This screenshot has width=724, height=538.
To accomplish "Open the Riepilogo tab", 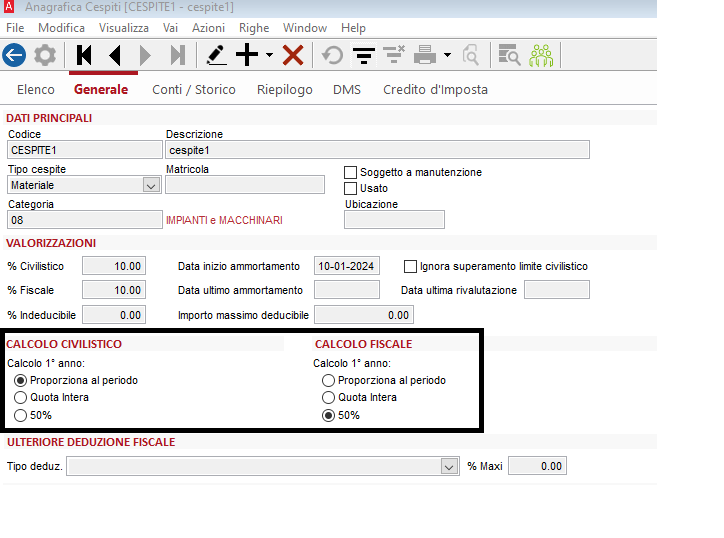I will tap(285, 89).
